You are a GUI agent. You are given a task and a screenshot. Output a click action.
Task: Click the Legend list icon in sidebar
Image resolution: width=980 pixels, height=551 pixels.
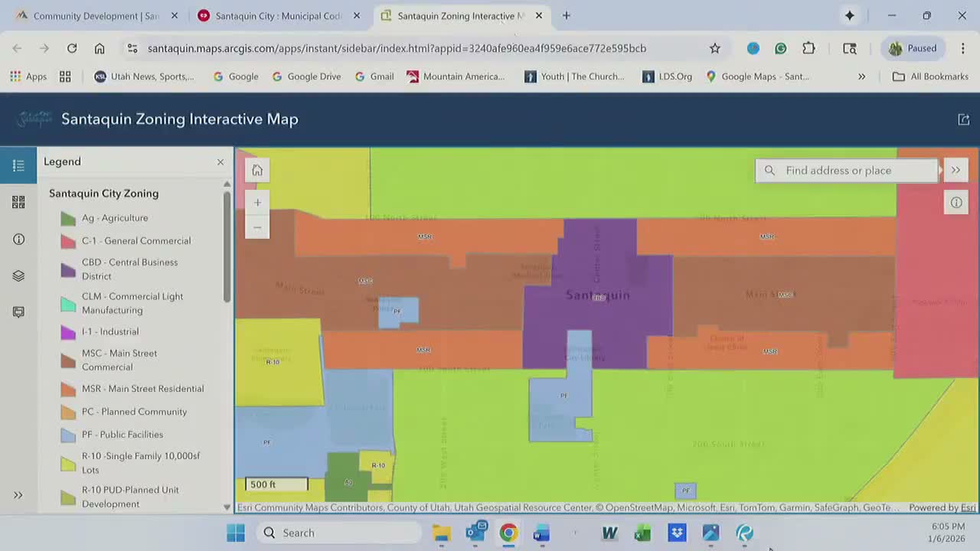pos(18,165)
